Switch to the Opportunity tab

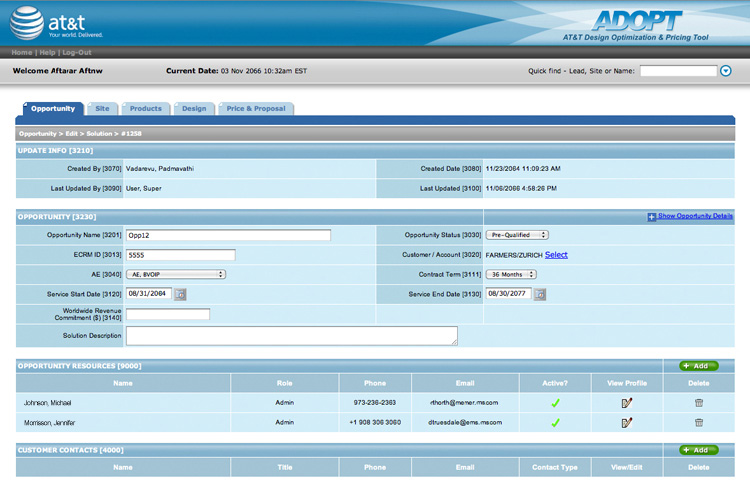[53, 109]
